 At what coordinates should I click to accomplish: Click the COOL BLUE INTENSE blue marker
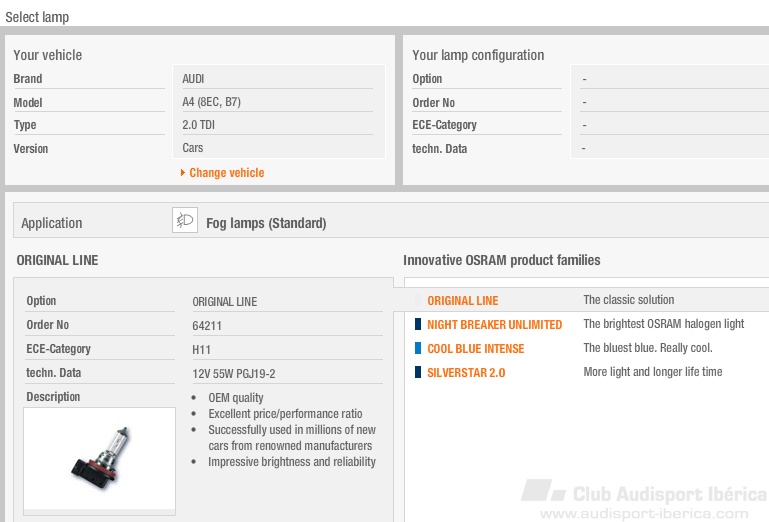[418, 348]
